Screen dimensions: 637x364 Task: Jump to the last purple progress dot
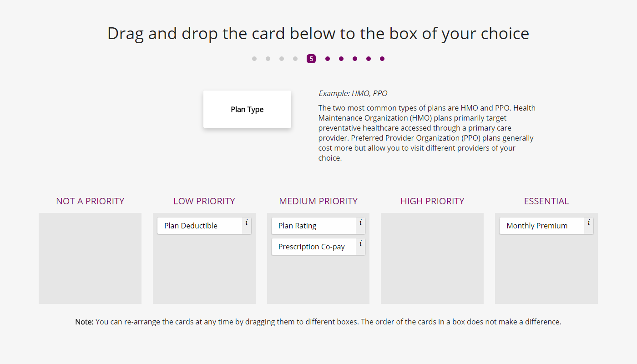(x=382, y=59)
